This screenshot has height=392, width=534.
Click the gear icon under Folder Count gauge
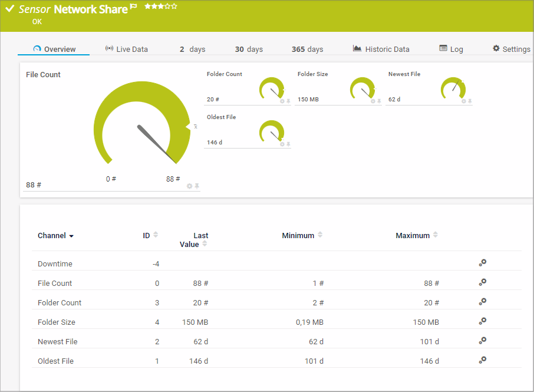point(282,101)
